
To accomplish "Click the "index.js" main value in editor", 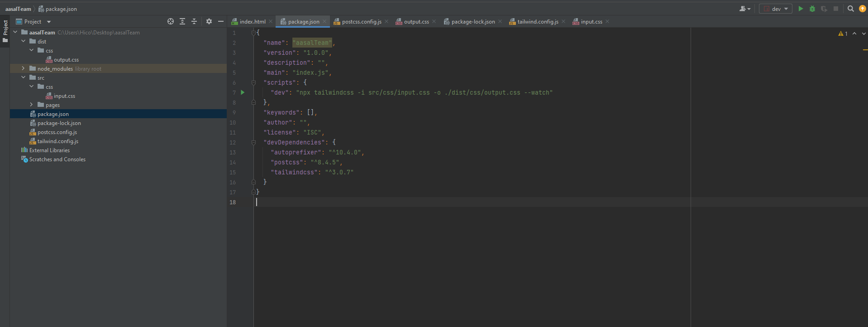I will [x=310, y=72].
